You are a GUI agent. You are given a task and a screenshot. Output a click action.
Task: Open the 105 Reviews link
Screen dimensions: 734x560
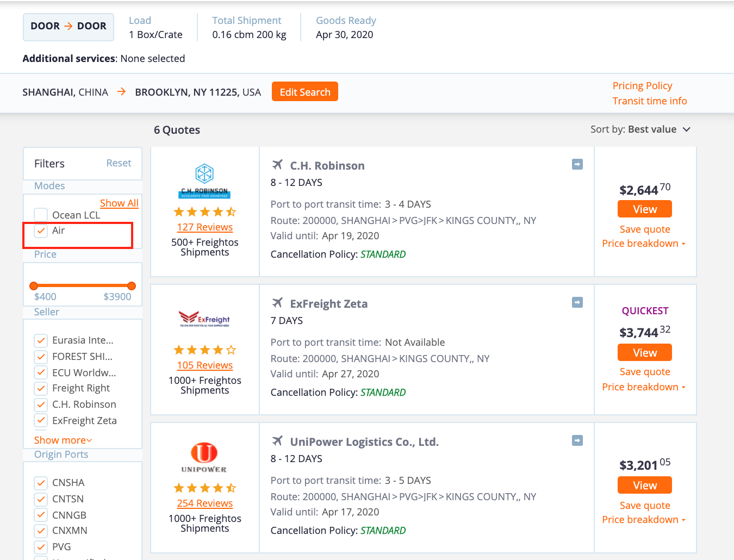pos(204,365)
